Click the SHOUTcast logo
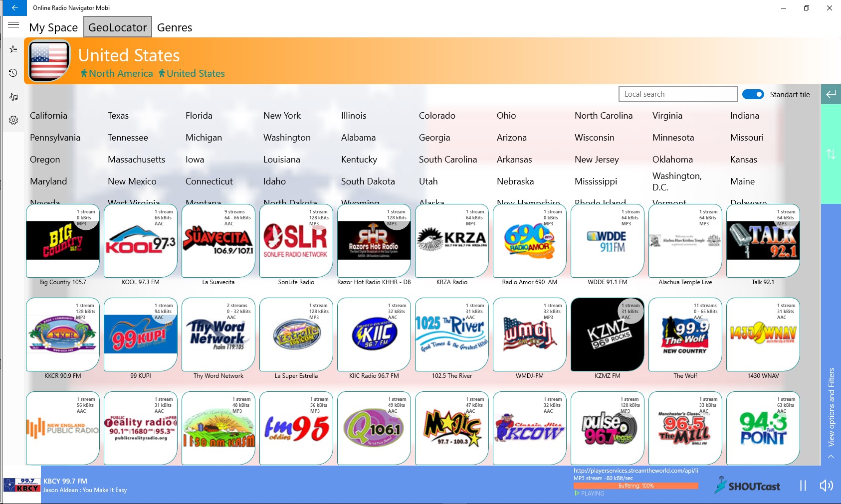The image size is (841, 504). 747,485
